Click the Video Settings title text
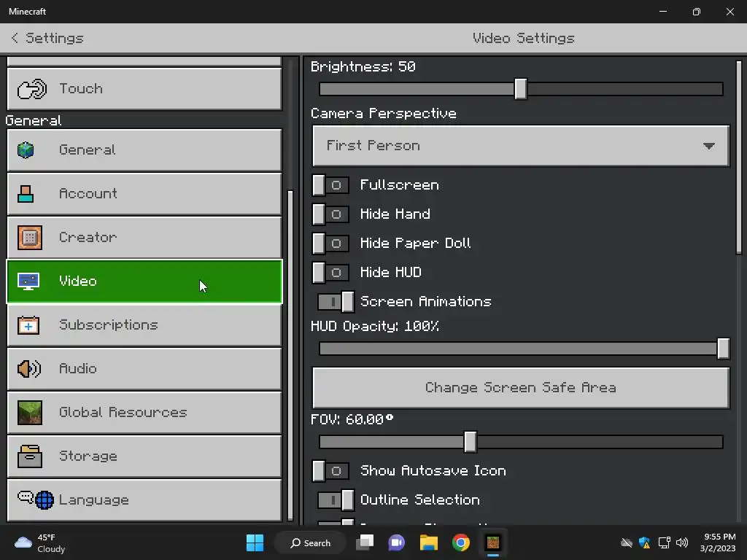The height and width of the screenshot is (560, 747). pos(524,38)
